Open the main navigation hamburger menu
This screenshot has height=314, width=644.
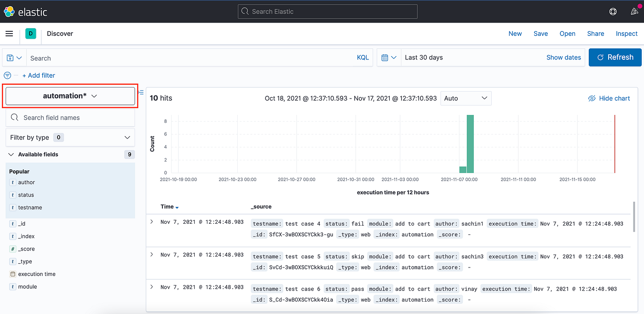point(9,34)
